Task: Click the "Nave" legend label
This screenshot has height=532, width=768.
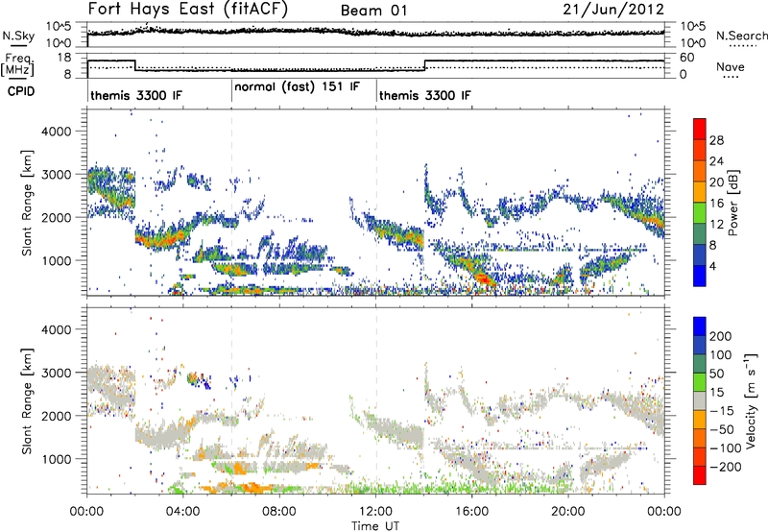Action: [731, 66]
